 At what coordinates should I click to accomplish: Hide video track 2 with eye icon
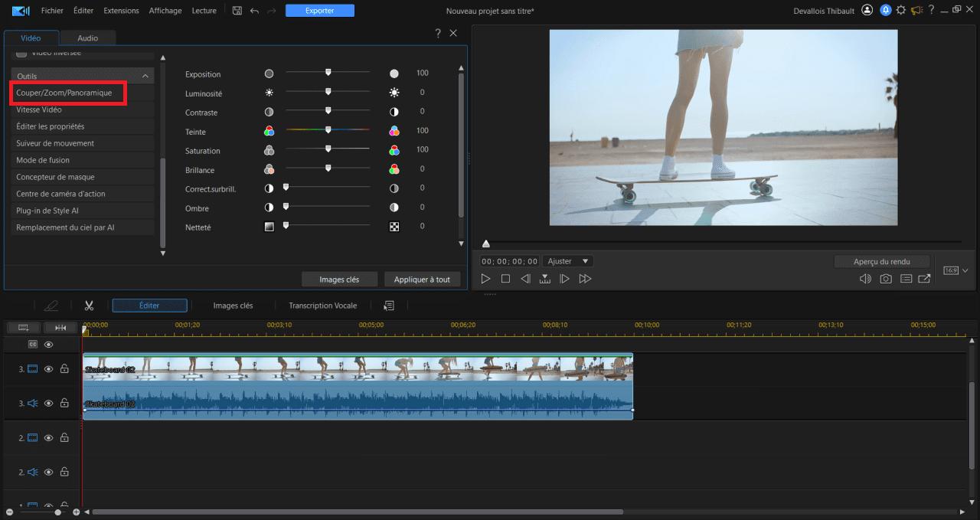pos(49,438)
